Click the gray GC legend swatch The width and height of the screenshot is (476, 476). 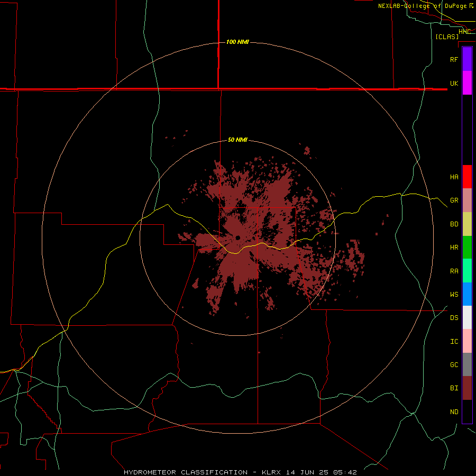click(x=467, y=364)
